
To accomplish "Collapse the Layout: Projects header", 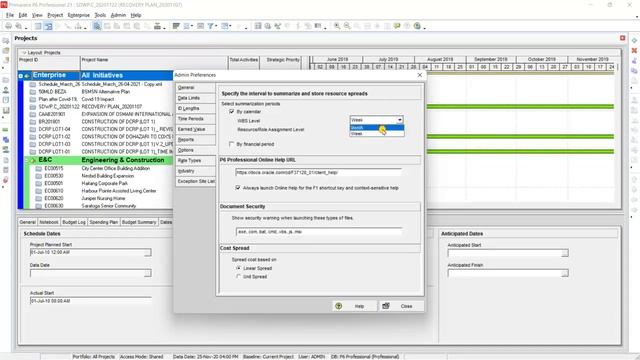I will click(x=24, y=53).
